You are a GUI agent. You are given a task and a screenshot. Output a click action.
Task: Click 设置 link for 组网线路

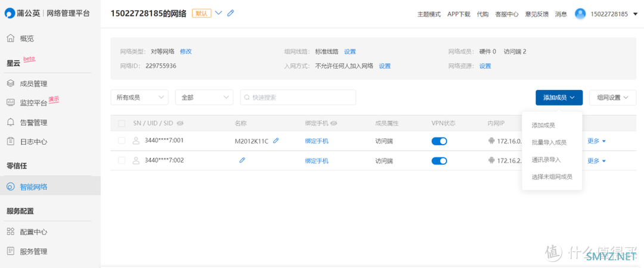(x=350, y=52)
